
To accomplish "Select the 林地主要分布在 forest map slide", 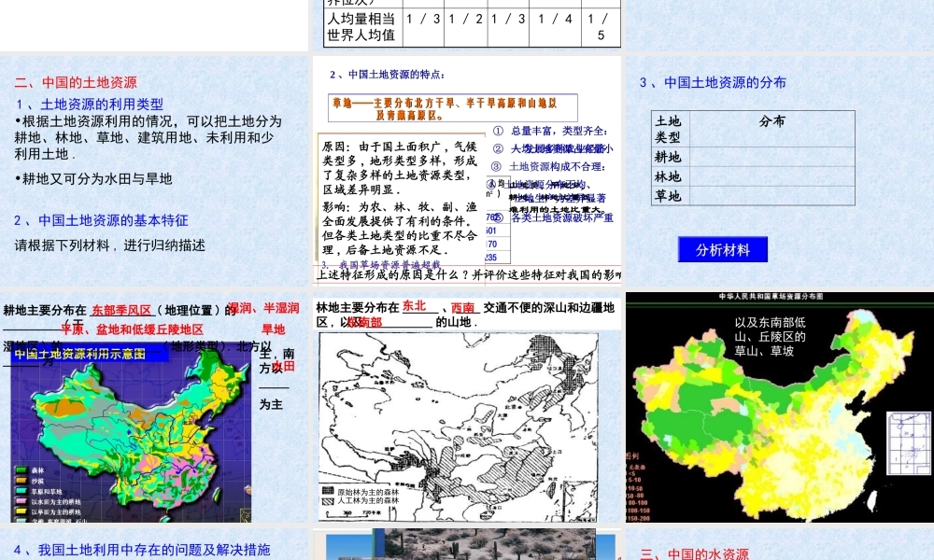I will (x=467, y=407).
